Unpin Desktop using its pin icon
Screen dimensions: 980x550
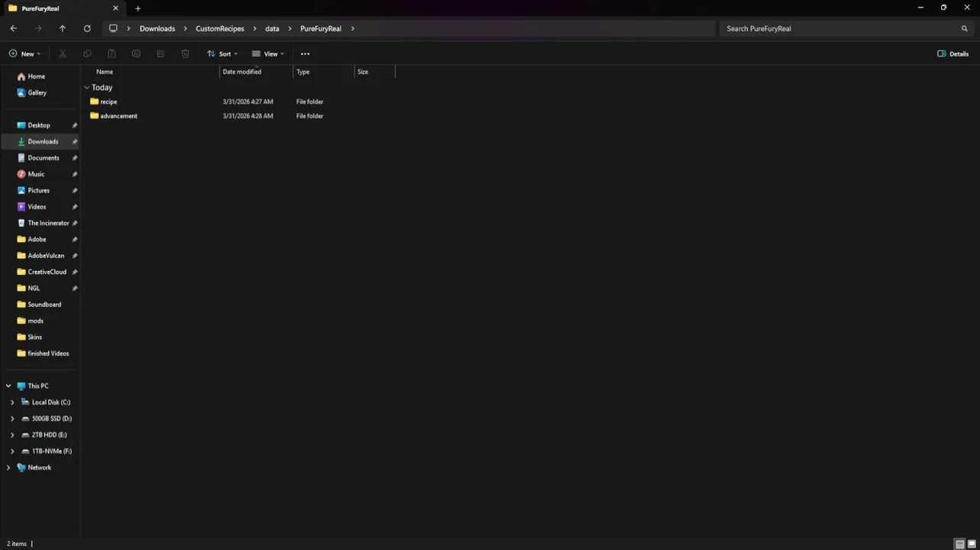click(x=75, y=125)
